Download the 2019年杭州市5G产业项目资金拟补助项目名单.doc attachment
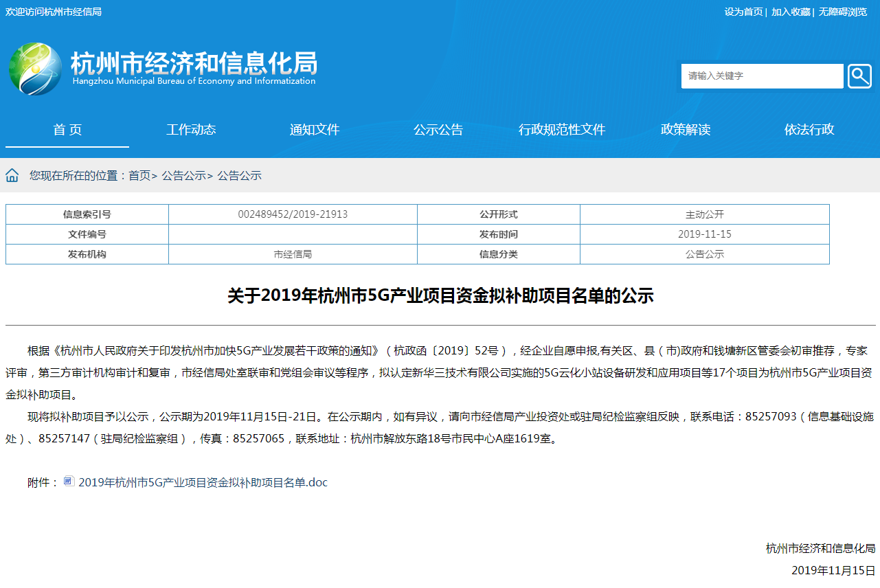 pyautogui.click(x=203, y=482)
